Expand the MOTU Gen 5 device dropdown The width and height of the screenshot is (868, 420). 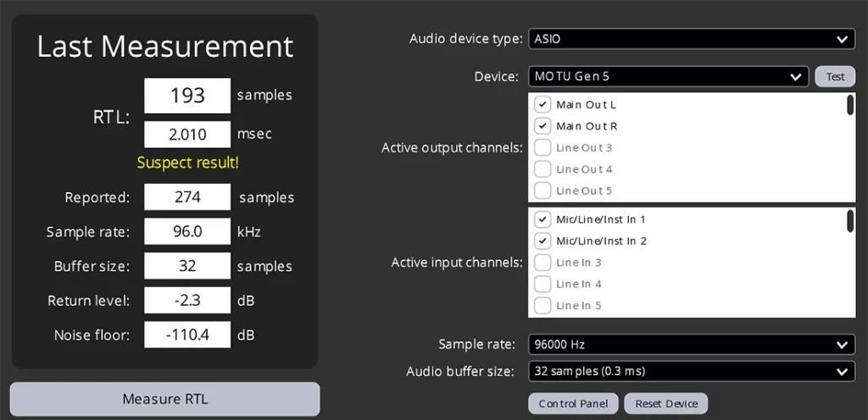(x=668, y=76)
